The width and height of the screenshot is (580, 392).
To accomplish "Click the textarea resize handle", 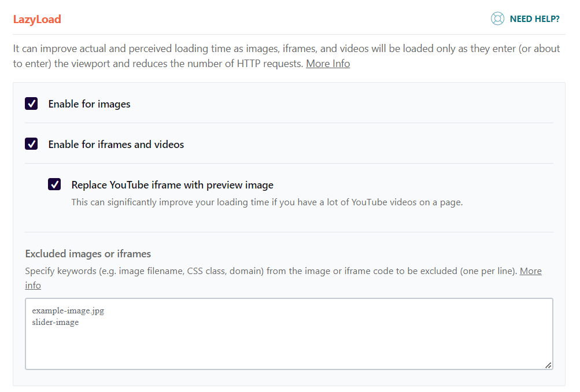I will [x=548, y=365].
